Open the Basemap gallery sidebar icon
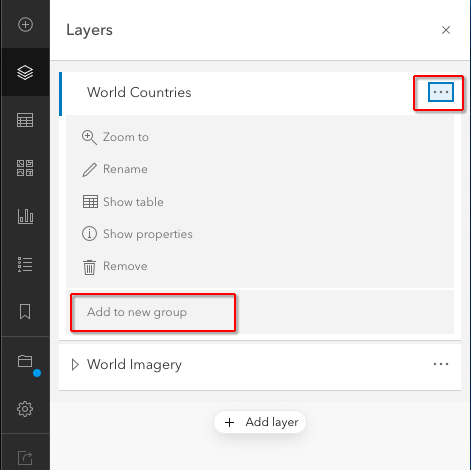The width and height of the screenshot is (471, 470). pos(25,168)
